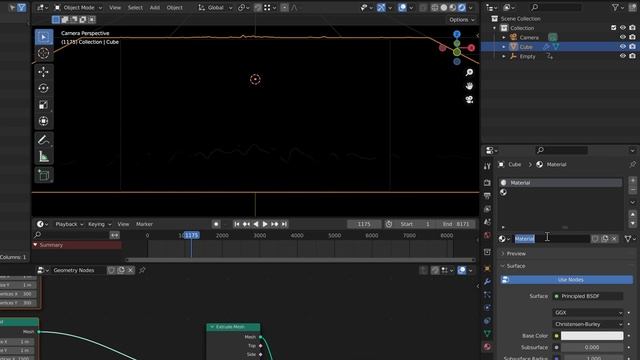640x360 pixels.
Task: Toggle camera view icon in viewport
Action: 469,100
